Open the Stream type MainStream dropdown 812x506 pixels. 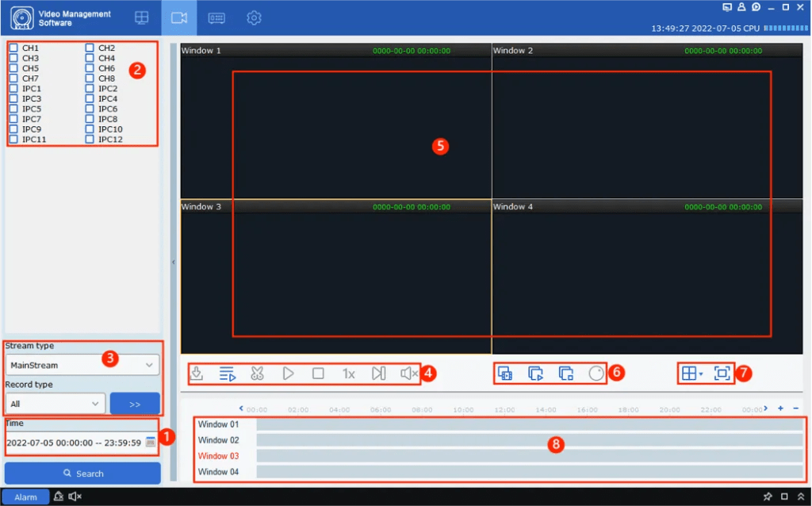pos(82,365)
